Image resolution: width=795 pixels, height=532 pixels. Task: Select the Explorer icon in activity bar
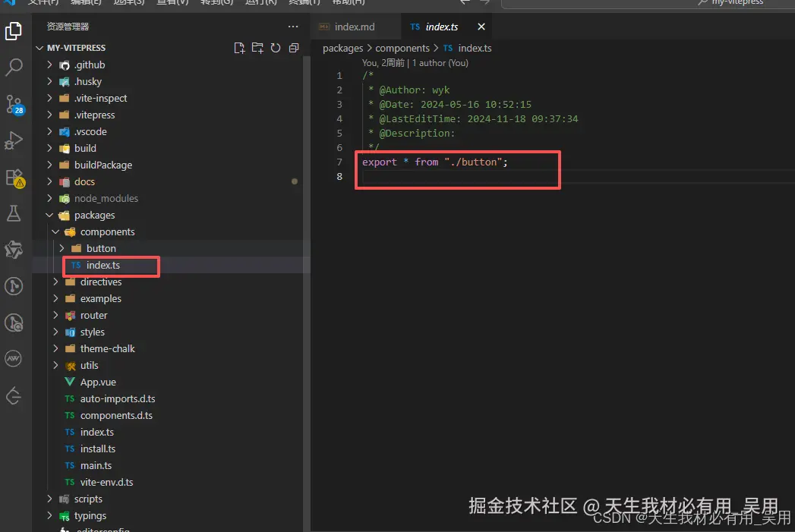click(x=14, y=31)
